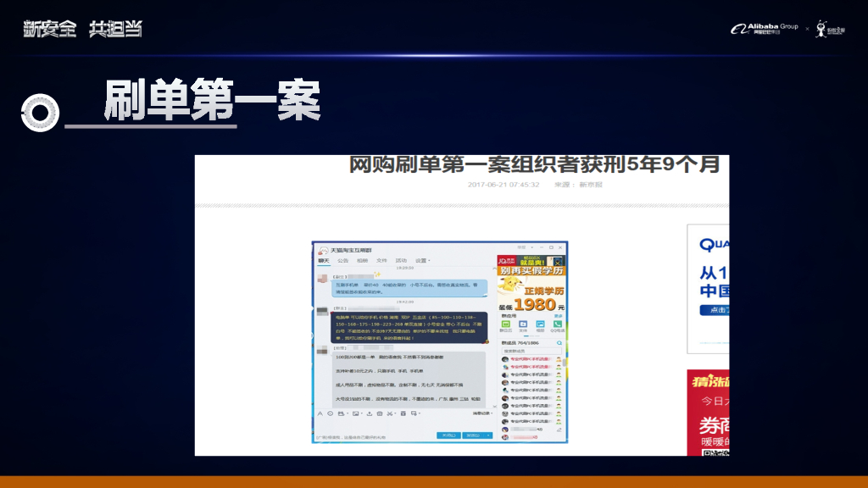Click the send file upload icon
Screen dimensions: 868x488
pos(370,413)
